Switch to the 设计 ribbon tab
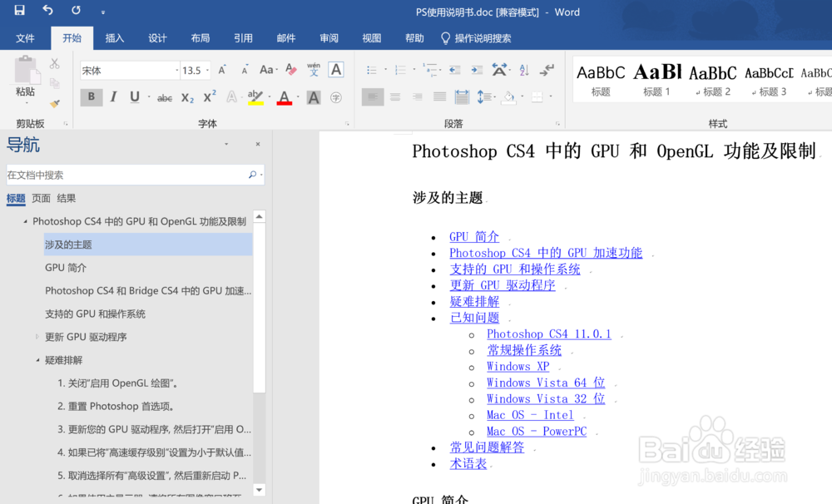 (157, 38)
